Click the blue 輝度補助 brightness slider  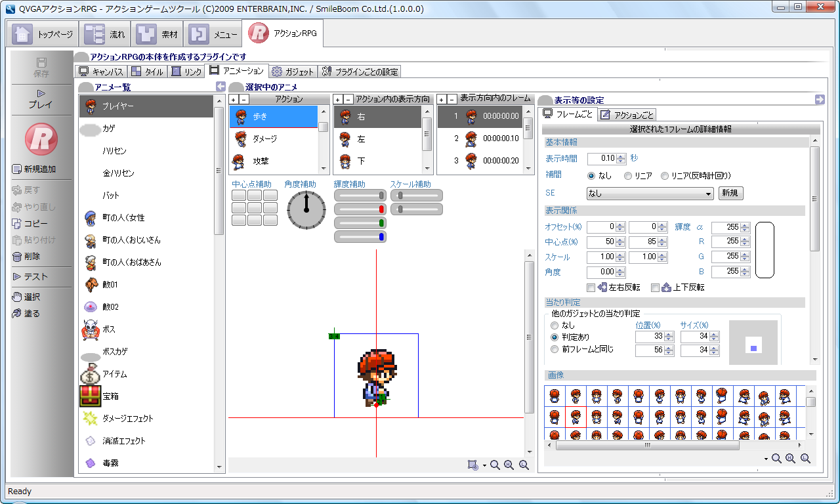click(360, 237)
